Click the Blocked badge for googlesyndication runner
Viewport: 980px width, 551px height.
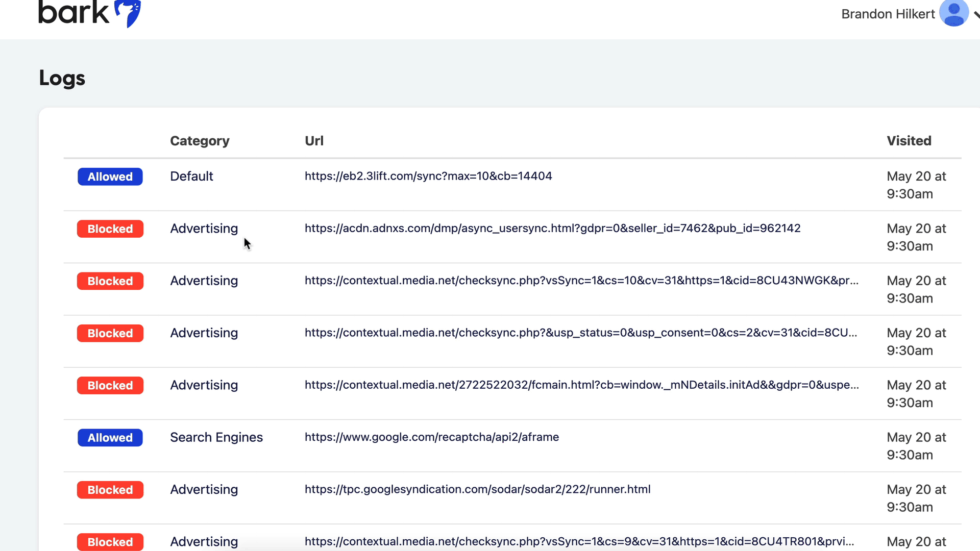(110, 490)
